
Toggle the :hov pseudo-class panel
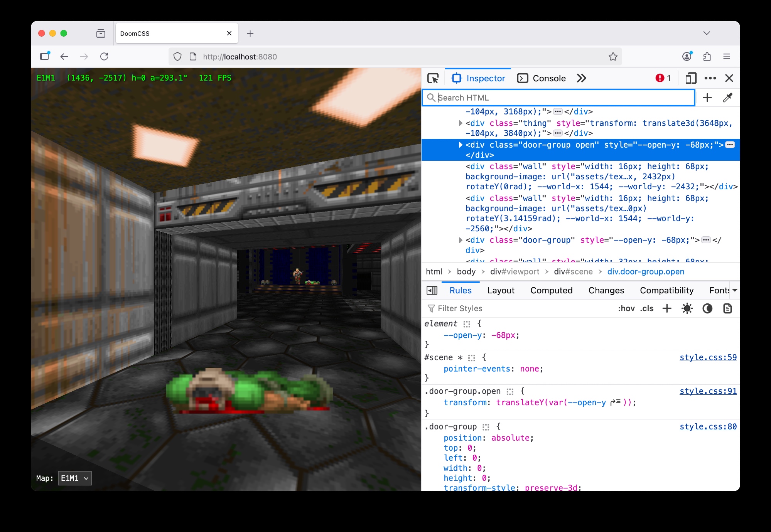pyautogui.click(x=626, y=308)
